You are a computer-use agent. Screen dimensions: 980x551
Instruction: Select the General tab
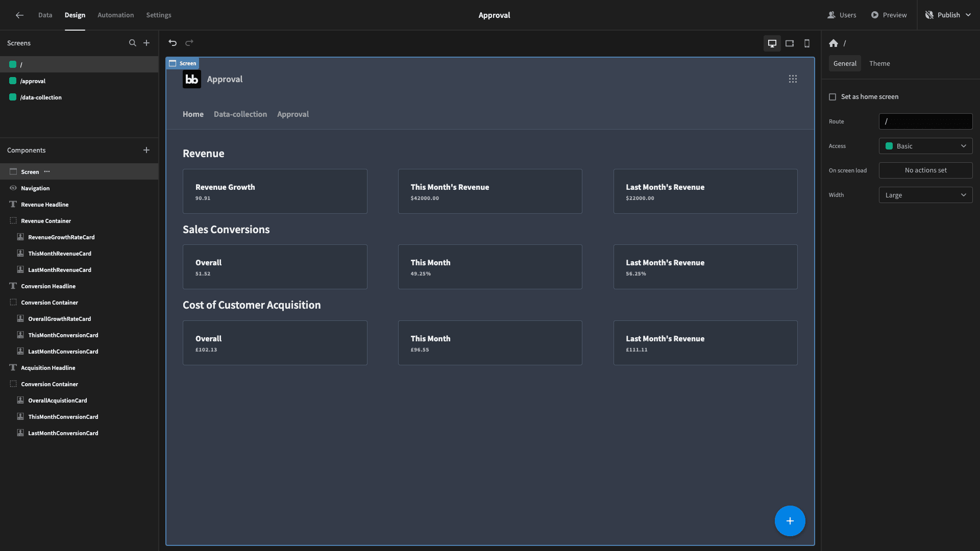coord(845,63)
